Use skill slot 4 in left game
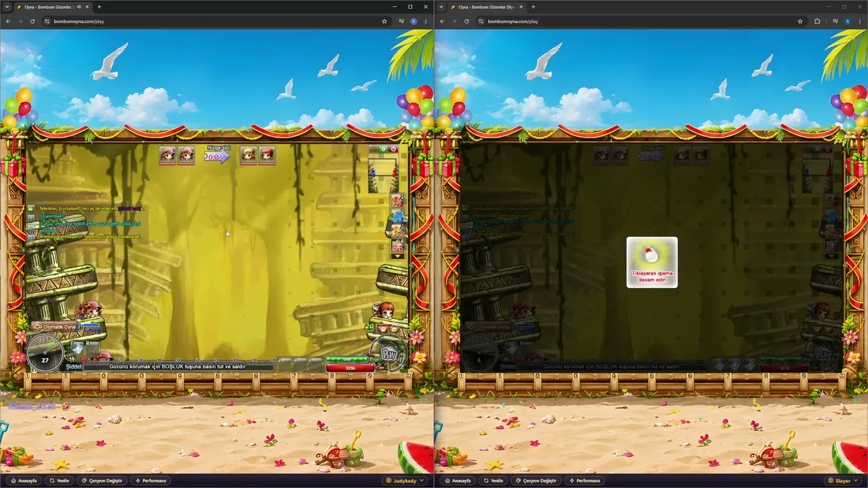 pyautogui.click(x=397, y=245)
